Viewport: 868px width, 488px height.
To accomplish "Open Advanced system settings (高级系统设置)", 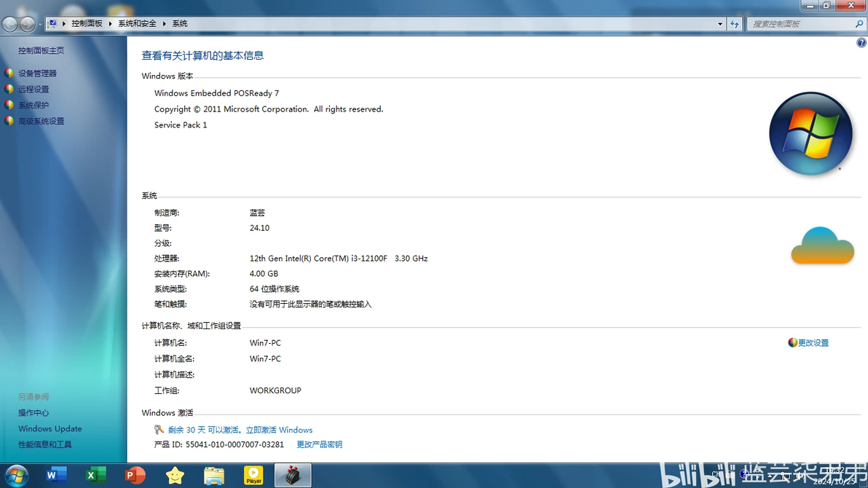I will 41,121.
